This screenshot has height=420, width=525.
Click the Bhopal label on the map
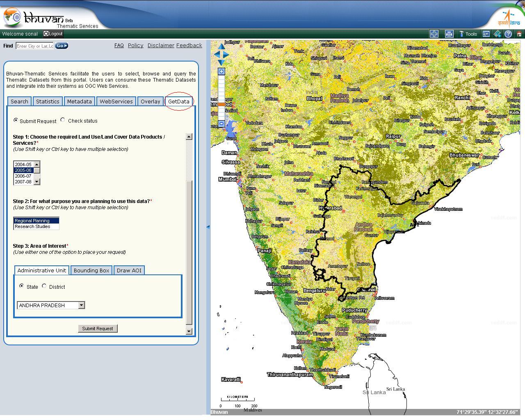pos(315,98)
